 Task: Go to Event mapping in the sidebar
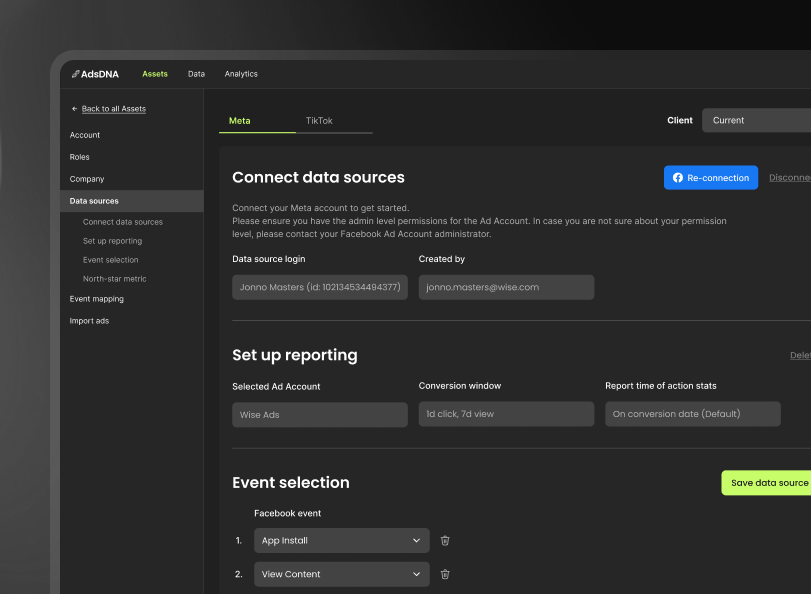click(97, 299)
